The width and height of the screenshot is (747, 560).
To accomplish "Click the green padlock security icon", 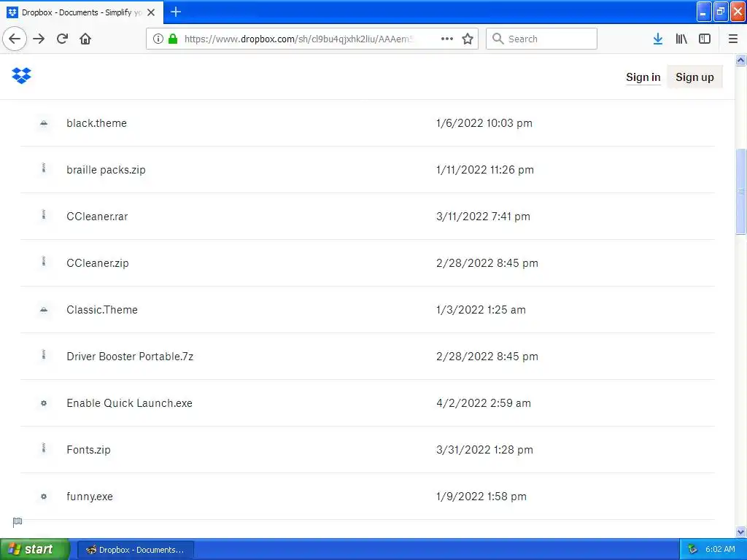I will (173, 39).
